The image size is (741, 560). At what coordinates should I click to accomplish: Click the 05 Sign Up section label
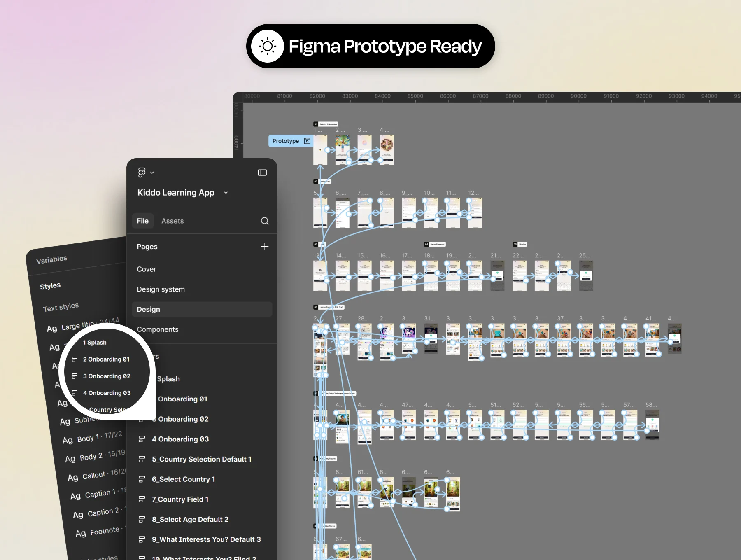[x=520, y=244]
